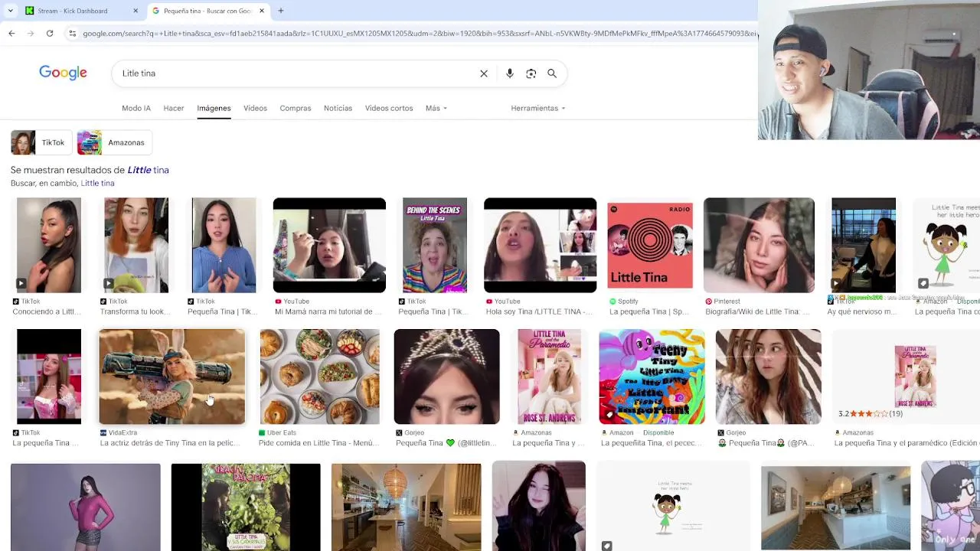Open Uber Eats Little Tina food image

pyautogui.click(x=319, y=377)
